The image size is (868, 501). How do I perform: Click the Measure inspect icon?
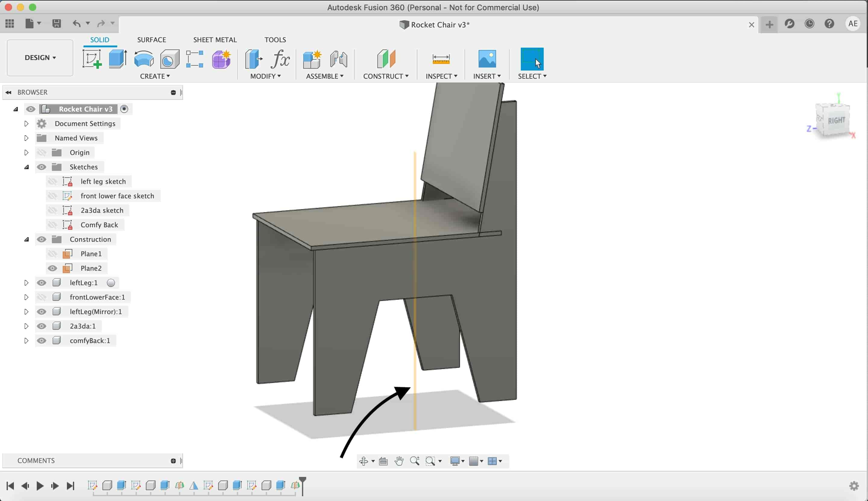click(x=441, y=59)
